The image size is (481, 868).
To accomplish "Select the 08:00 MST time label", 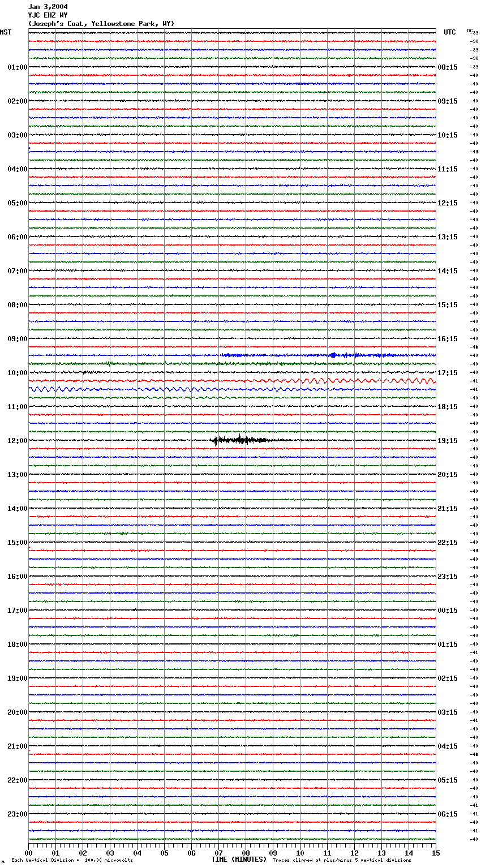I will click(18, 305).
